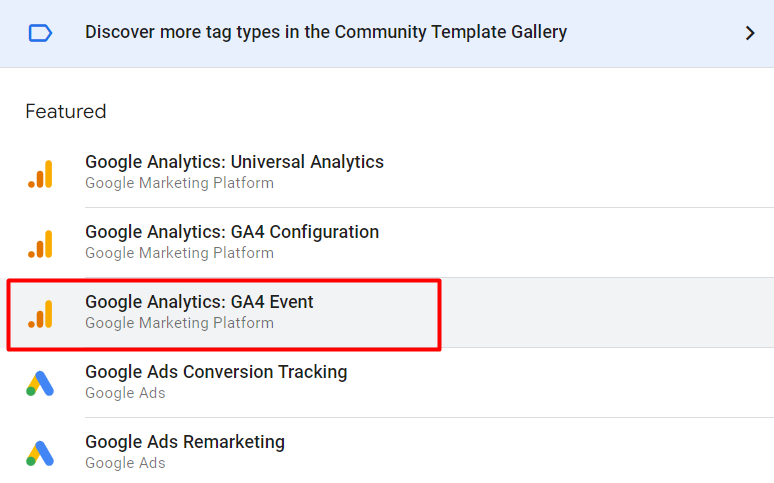Click Google Ads Remarketing logo icon
Image resolution: width=774 pixels, height=483 pixels.
click(x=40, y=453)
